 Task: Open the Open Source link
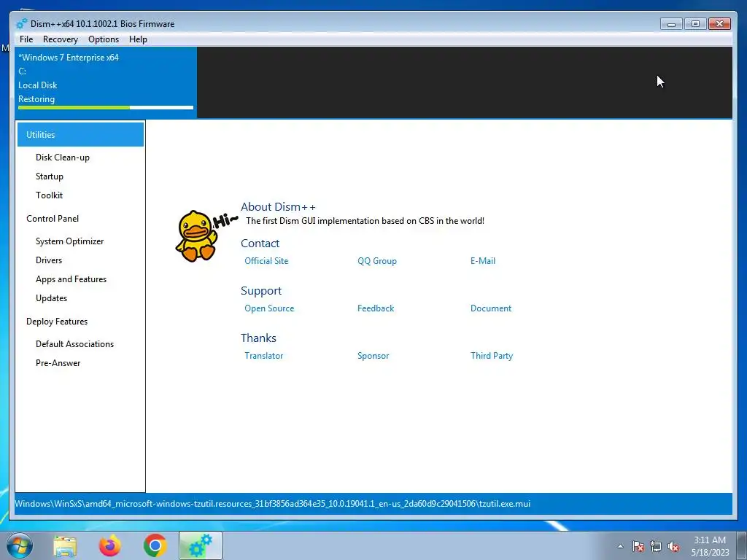click(269, 308)
